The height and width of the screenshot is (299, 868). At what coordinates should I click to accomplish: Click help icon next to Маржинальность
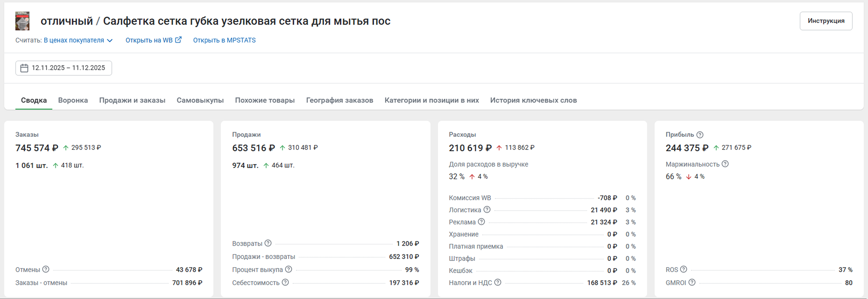[725, 164]
